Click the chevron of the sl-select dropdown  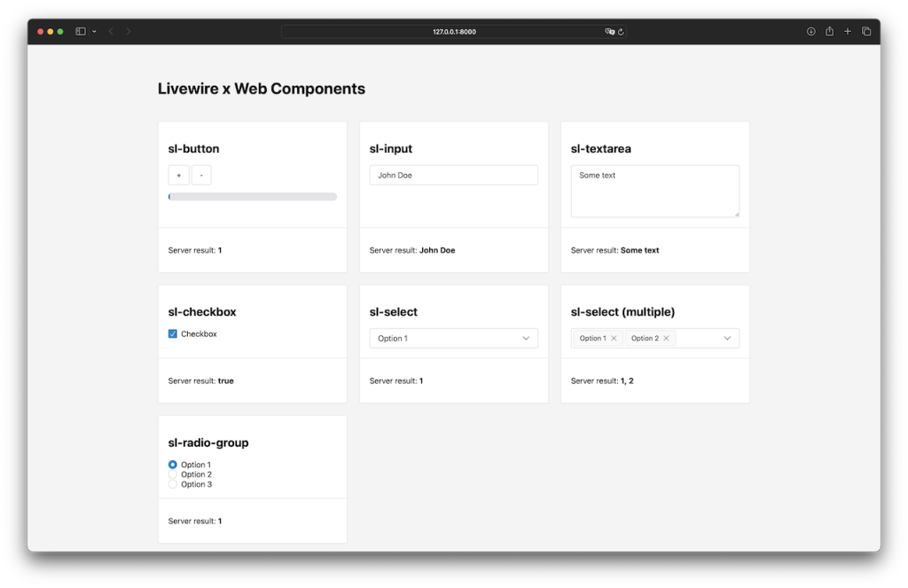coord(526,338)
